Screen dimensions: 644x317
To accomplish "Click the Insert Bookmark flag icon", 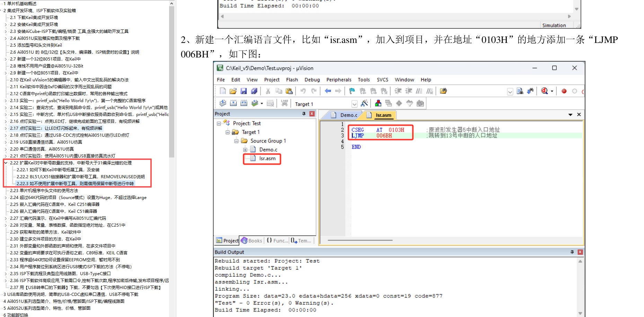I will [x=352, y=91].
